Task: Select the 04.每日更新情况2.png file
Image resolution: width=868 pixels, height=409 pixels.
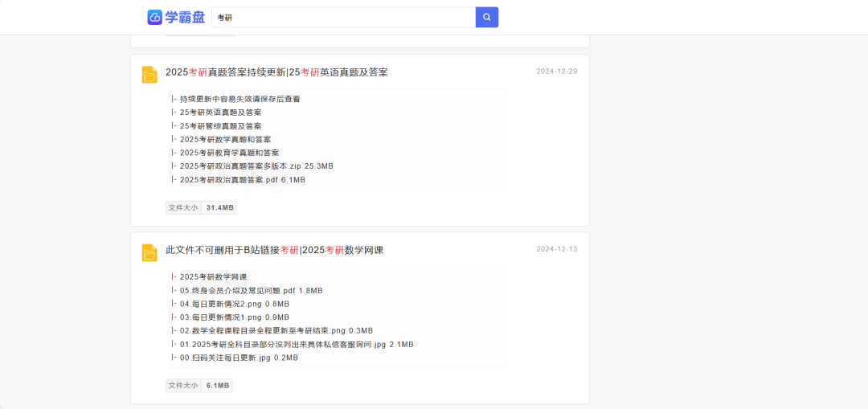Action: 234,305
